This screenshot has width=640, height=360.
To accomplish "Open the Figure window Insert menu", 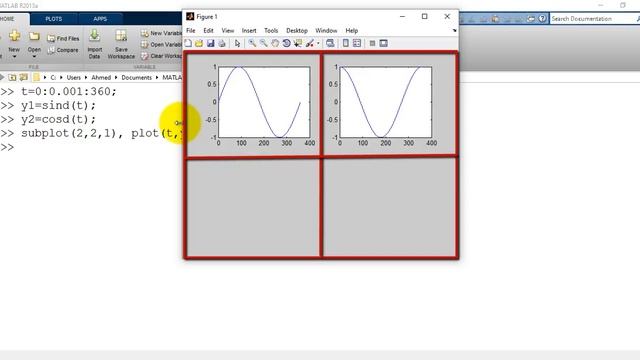I will click(249, 31).
